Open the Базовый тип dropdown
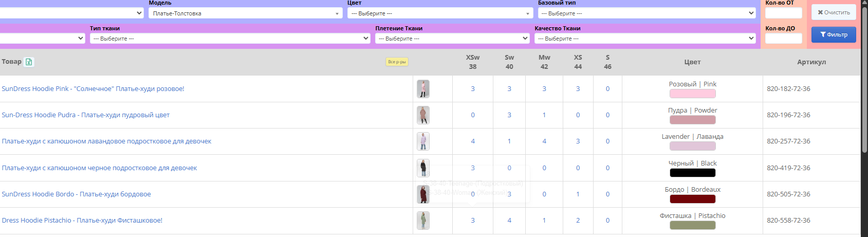868x237 pixels. tap(647, 13)
